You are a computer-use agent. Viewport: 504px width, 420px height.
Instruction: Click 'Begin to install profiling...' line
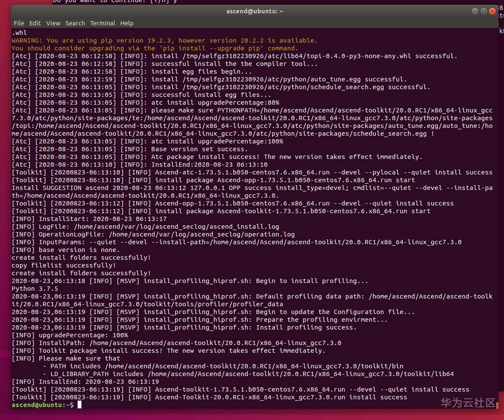(190, 280)
